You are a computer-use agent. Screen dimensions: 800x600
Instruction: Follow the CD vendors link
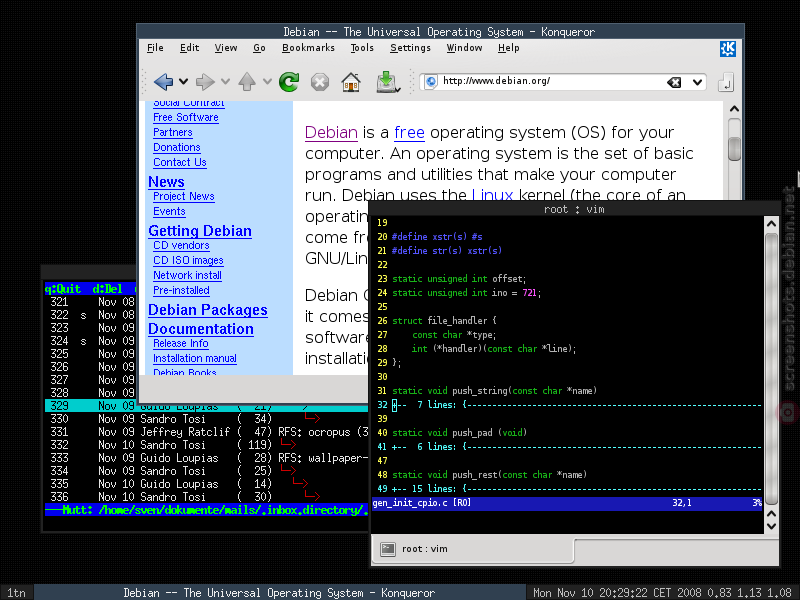click(181, 245)
